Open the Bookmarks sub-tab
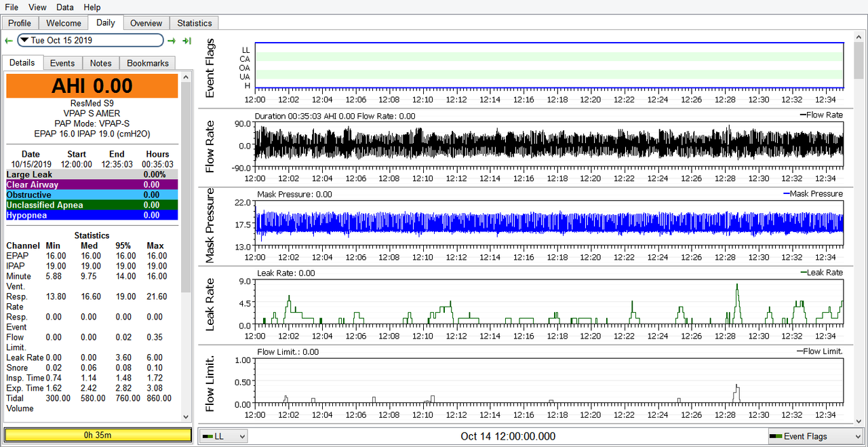This screenshot has width=868, height=447. click(x=147, y=63)
